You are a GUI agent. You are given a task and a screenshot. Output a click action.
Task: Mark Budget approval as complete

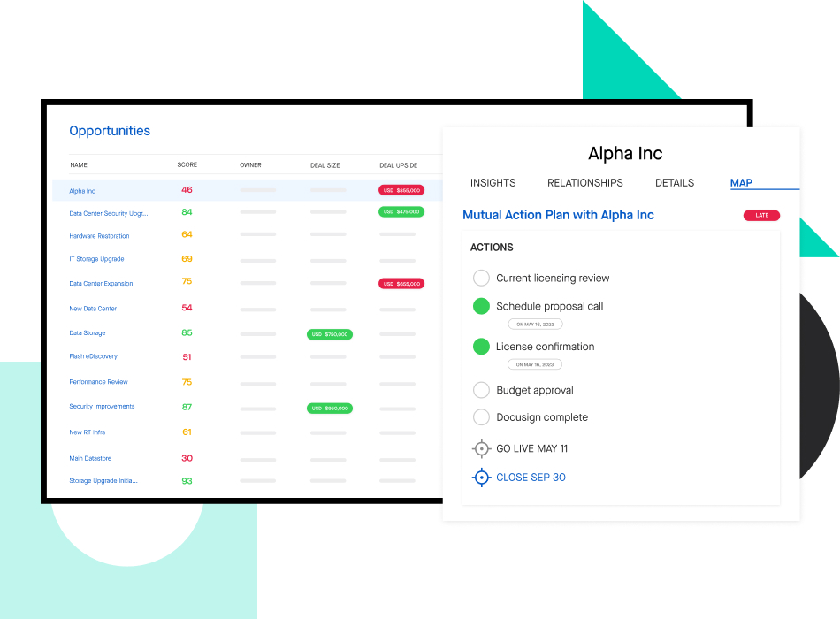click(481, 390)
